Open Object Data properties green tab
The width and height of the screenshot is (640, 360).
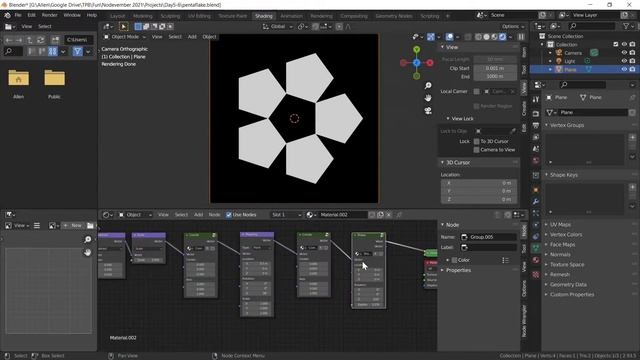tap(536, 248)
